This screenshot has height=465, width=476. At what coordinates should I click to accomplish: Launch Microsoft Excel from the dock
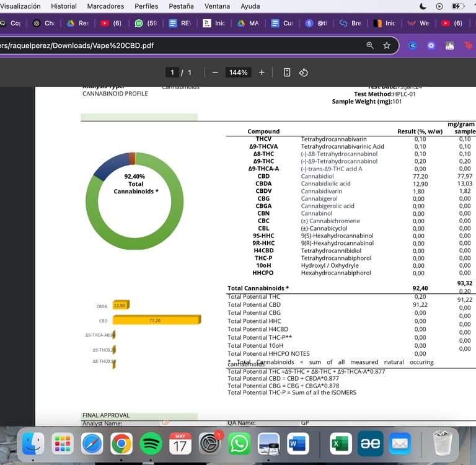tap(341, 444)
